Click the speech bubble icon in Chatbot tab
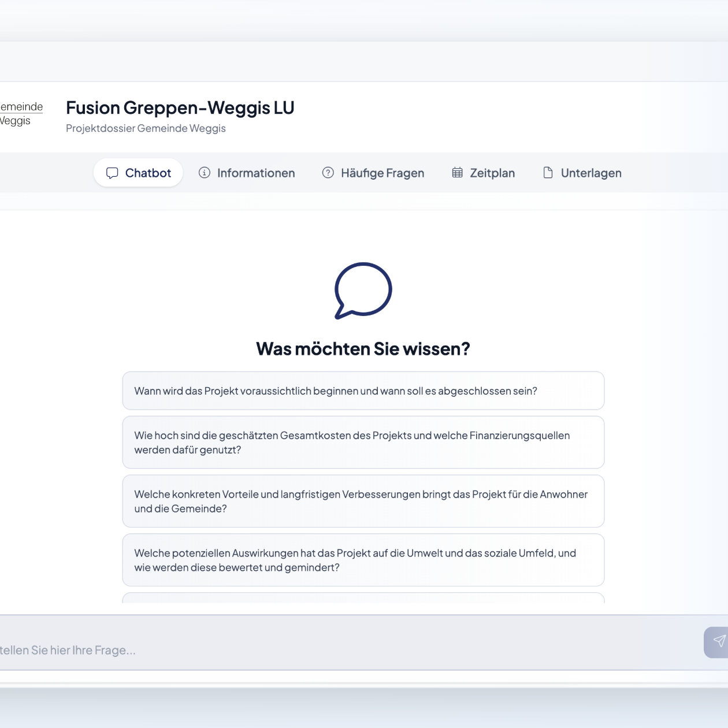 pyautogui.click(x=112, y=173)
